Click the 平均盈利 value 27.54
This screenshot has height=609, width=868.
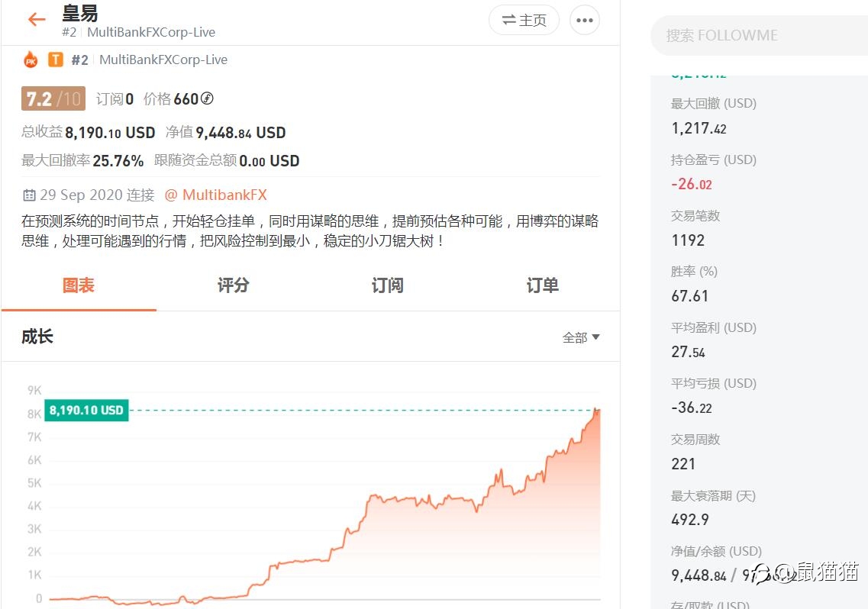688,352
